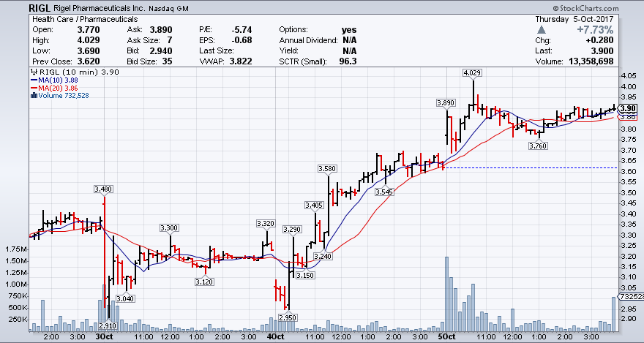Click the 3.760 pullback price label
This screenshot has width=644, height=343.
point(539,146)
